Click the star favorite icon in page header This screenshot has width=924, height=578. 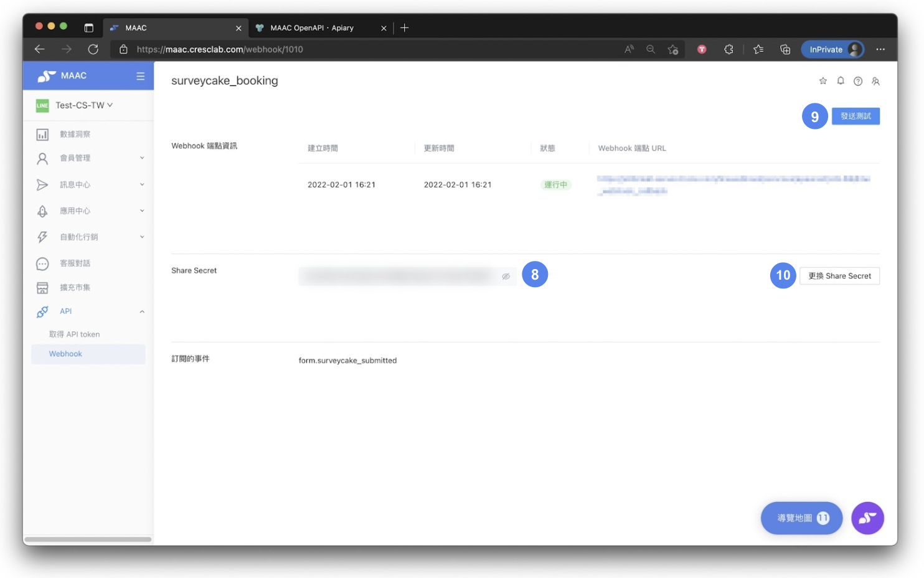point(823,81)
